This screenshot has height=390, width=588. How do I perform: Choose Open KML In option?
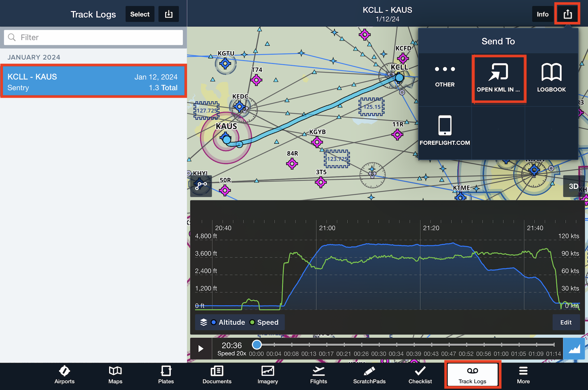(x=499, y=79)
